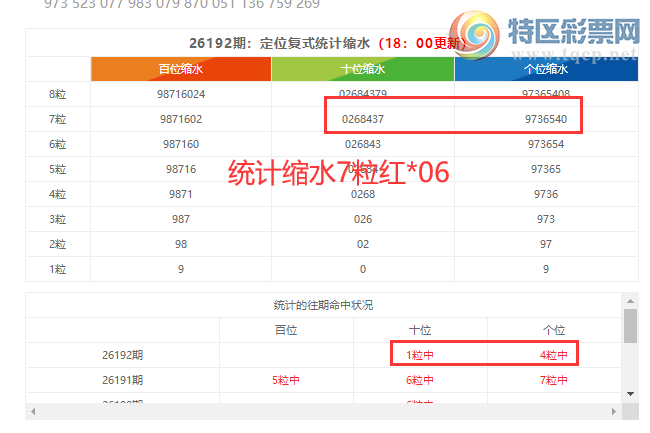Select the 个位缩水 blue column header
The image size is (650, 433).
[x=546, y=69]
